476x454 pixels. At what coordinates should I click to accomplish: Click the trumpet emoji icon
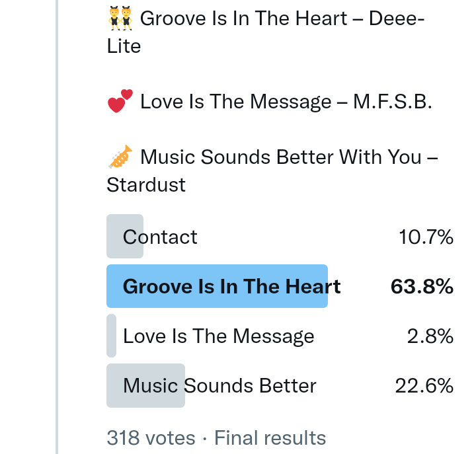[120, 157]
